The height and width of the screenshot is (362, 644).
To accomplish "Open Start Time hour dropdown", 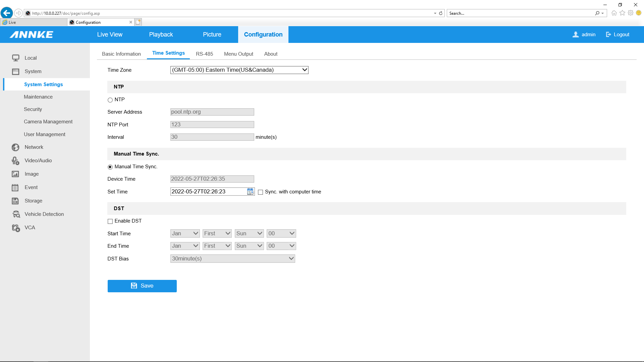I will tap(281, 234).
